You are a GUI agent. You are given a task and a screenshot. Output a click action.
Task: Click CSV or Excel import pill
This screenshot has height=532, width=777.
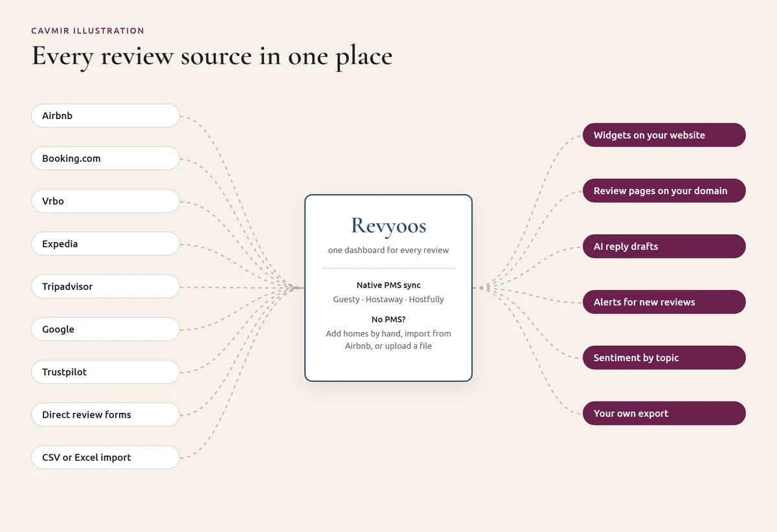pos(106,458)
